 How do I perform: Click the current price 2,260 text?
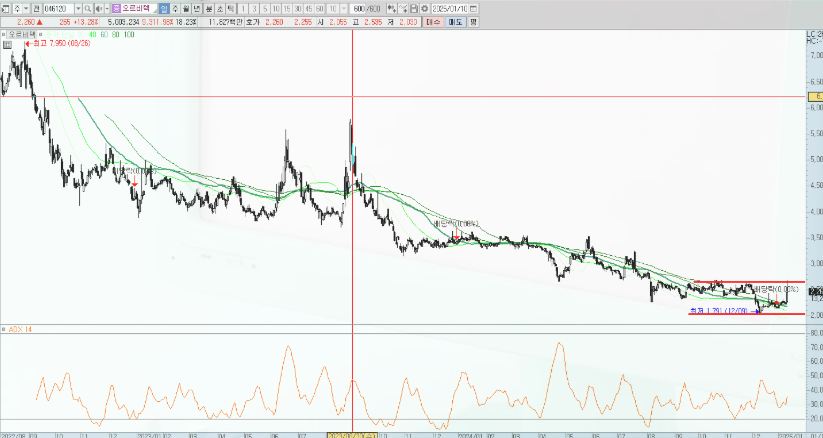tap(26, 22)
